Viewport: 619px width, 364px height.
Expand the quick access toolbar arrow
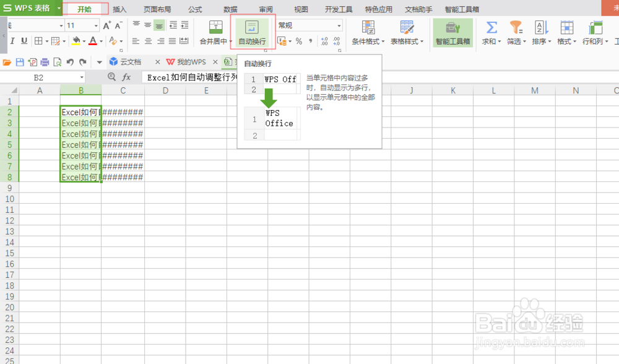click(99, 63)
